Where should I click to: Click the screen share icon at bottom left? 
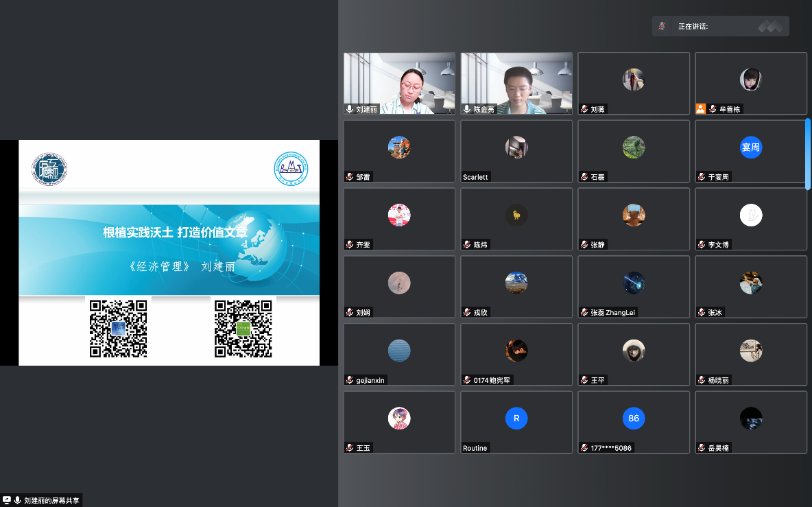[7, 500]
